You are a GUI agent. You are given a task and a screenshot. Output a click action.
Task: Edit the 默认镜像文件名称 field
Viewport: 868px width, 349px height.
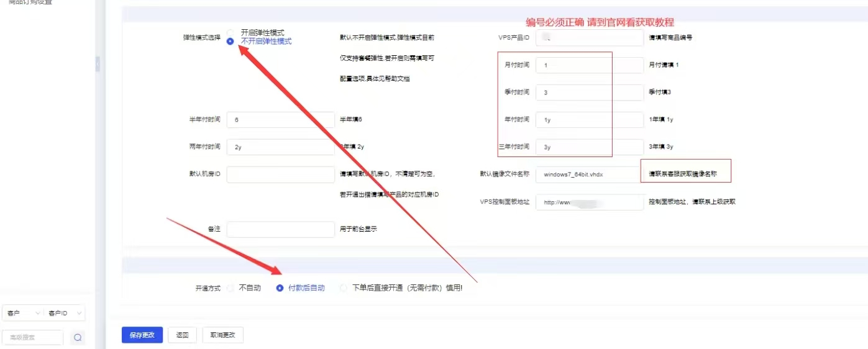click(589, 175)
